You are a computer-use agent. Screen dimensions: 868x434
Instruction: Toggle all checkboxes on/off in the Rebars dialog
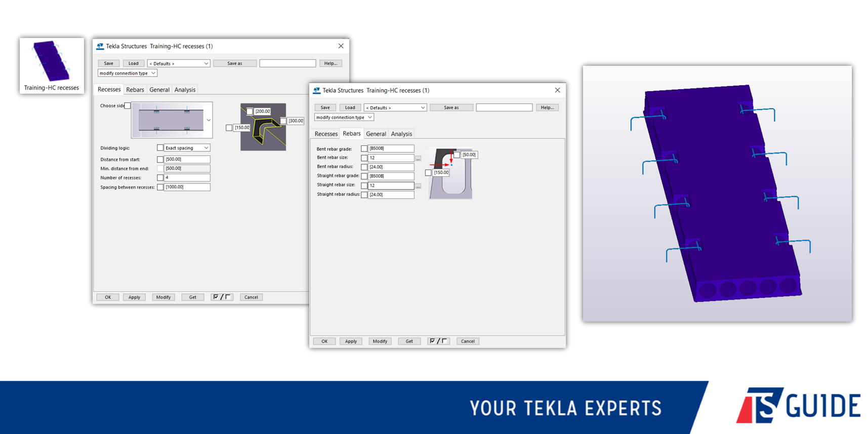(x=438, y=341)
